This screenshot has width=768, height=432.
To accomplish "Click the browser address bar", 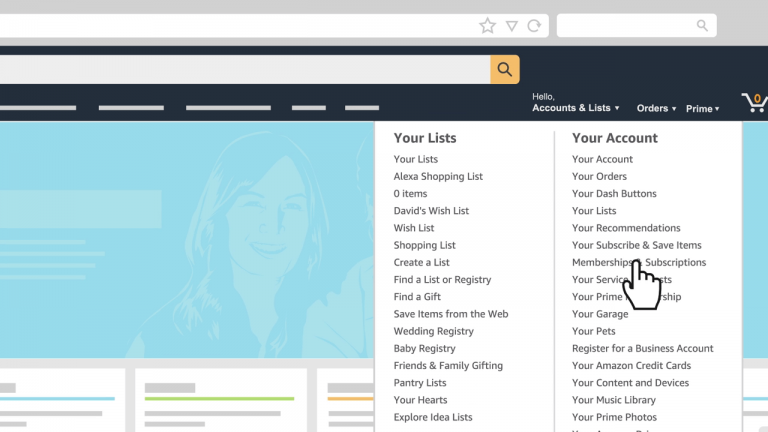I will (274, 25).
